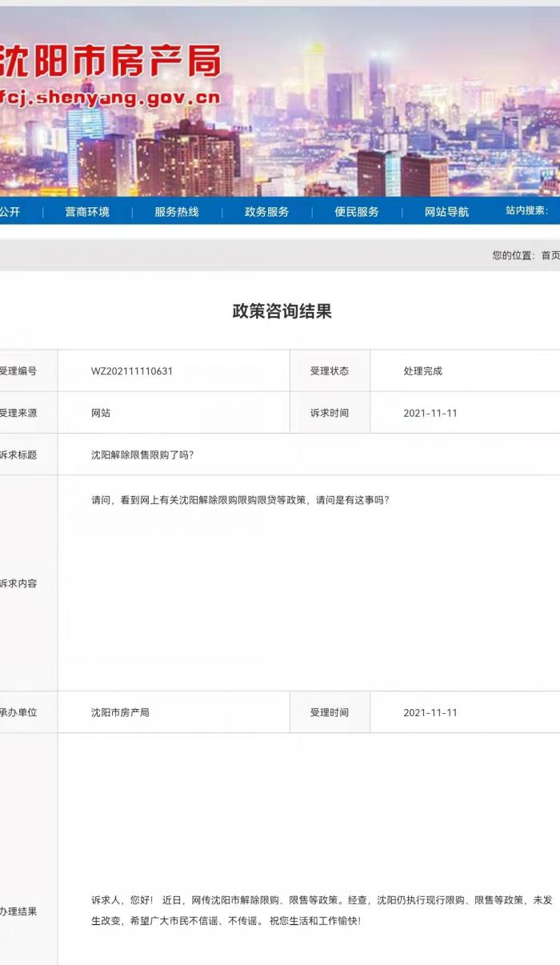Click 沈阳市房产局 in the 承办单位 row

tap(120, 712)
